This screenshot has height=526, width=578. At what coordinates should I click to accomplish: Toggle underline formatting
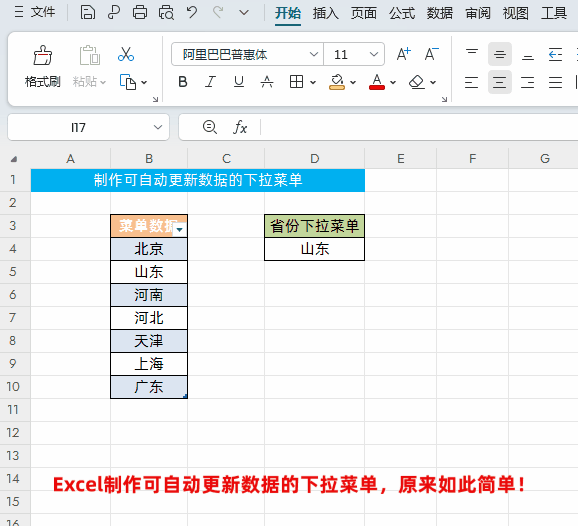coord(239,81)
